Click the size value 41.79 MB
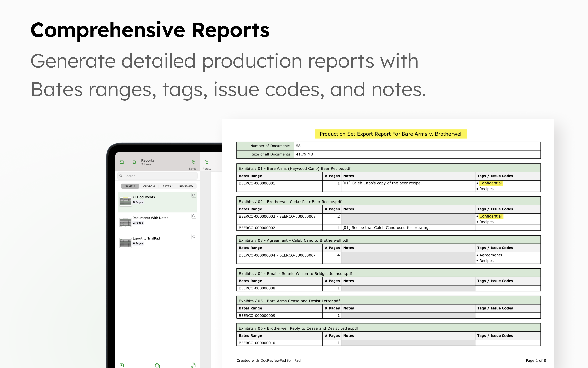 pos(304,154)
